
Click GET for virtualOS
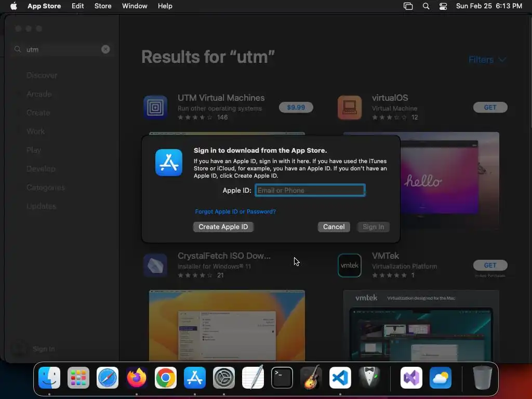pos(490,108)
